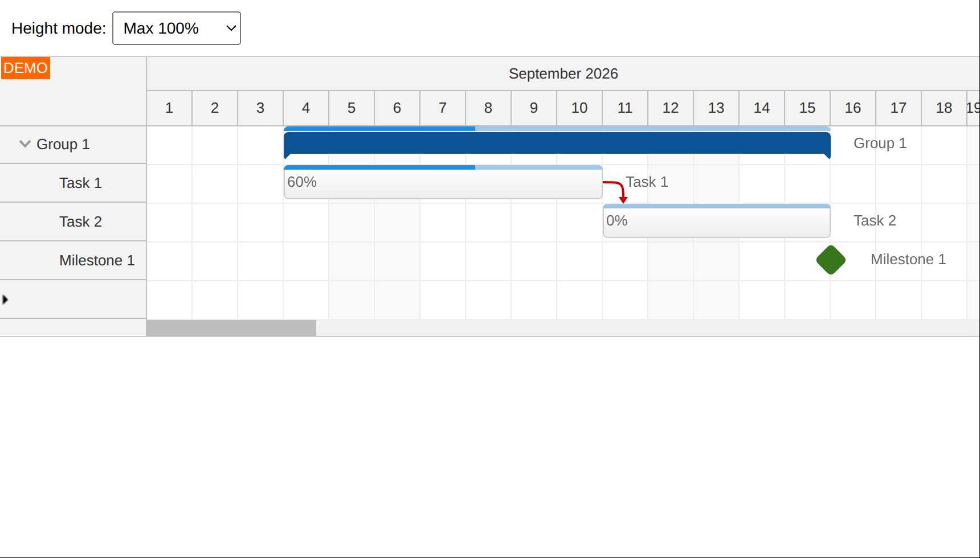This screenshot has height=558, width=980.
Task: Open the Height mode dropdown
Action: (177, 28)
